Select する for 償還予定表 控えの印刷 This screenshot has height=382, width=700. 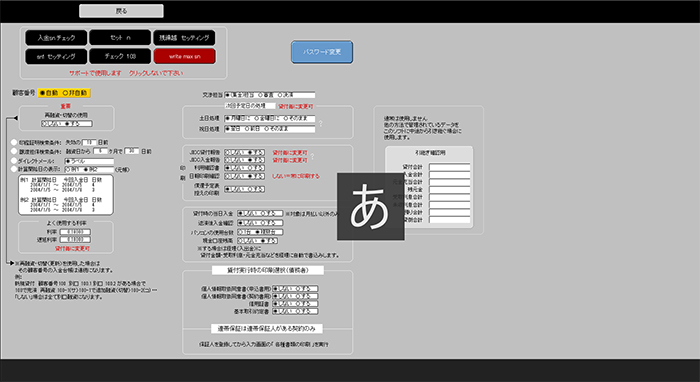click(255, 189)
